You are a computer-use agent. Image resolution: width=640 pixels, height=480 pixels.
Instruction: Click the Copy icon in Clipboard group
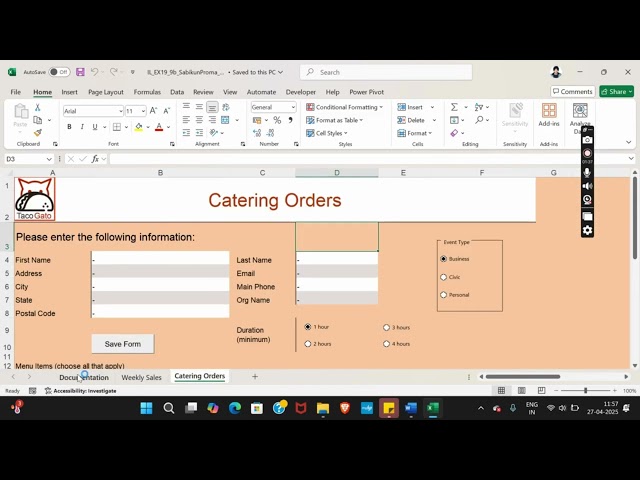coord(38,120)
